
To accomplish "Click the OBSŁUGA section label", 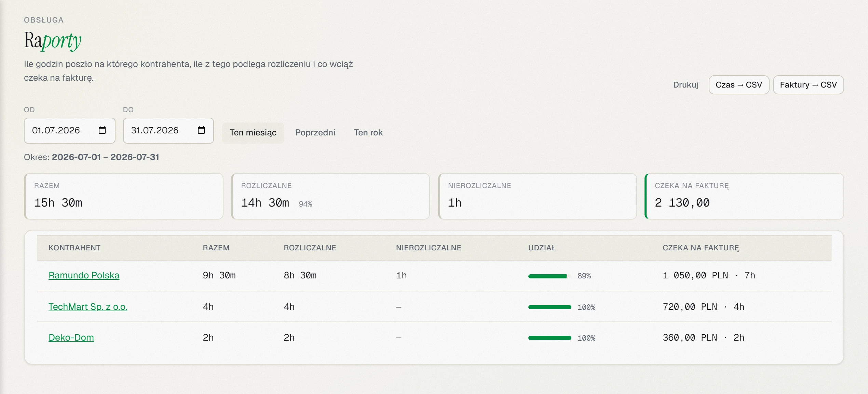I will point(44,20).
